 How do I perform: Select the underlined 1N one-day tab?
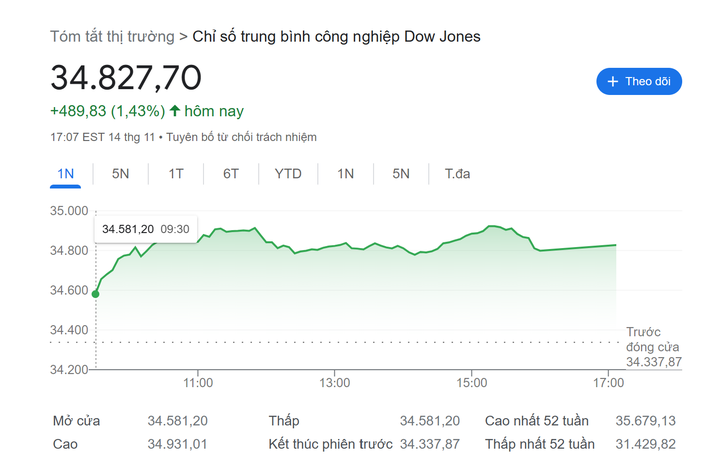pos(66,174)
